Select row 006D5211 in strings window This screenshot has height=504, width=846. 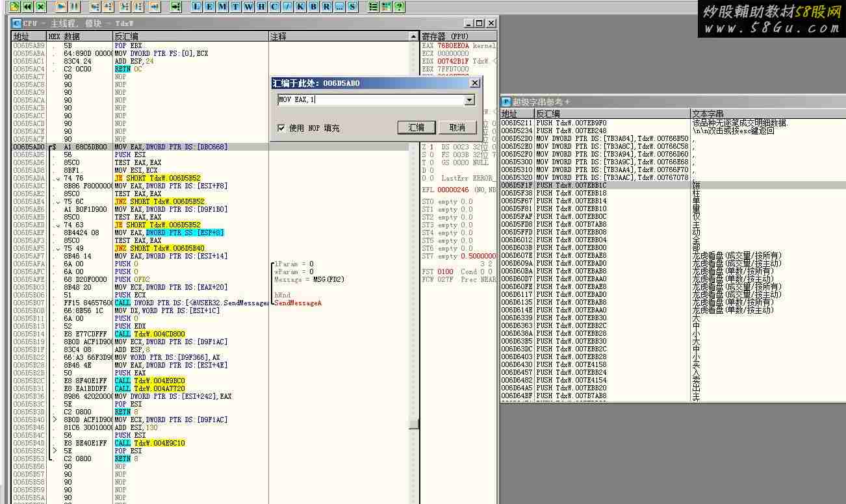point(673,123)
